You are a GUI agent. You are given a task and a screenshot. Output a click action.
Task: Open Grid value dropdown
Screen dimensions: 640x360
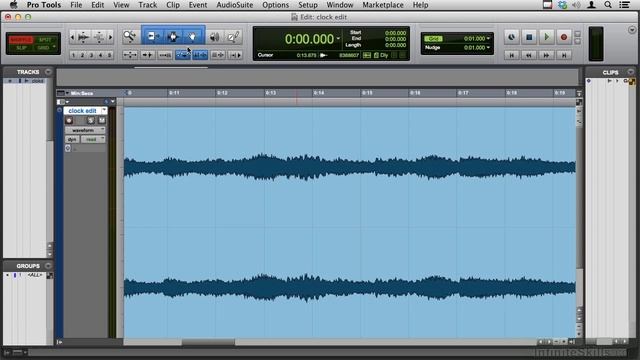(488, 38)
